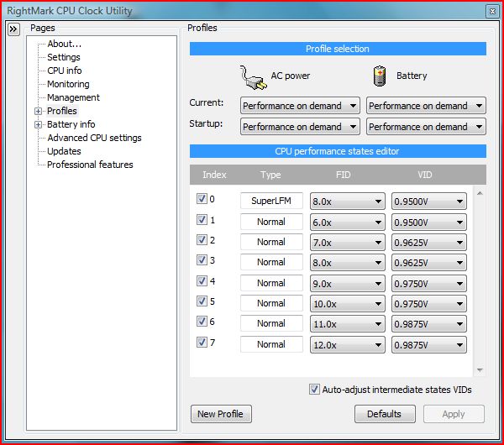The image size is (504, 445).
Task: Open the 10.0x FID dropdown
Action: 348,304
